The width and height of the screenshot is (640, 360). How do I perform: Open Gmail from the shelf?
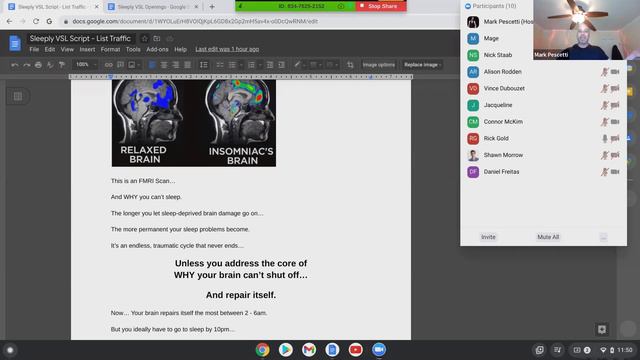(x=309, y=350)
